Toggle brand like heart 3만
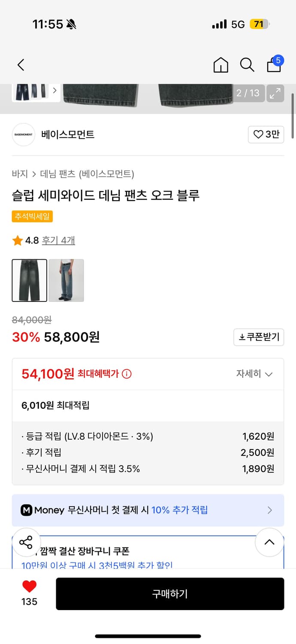The width and height of the screenshot is (296, 644). [266, 134]
